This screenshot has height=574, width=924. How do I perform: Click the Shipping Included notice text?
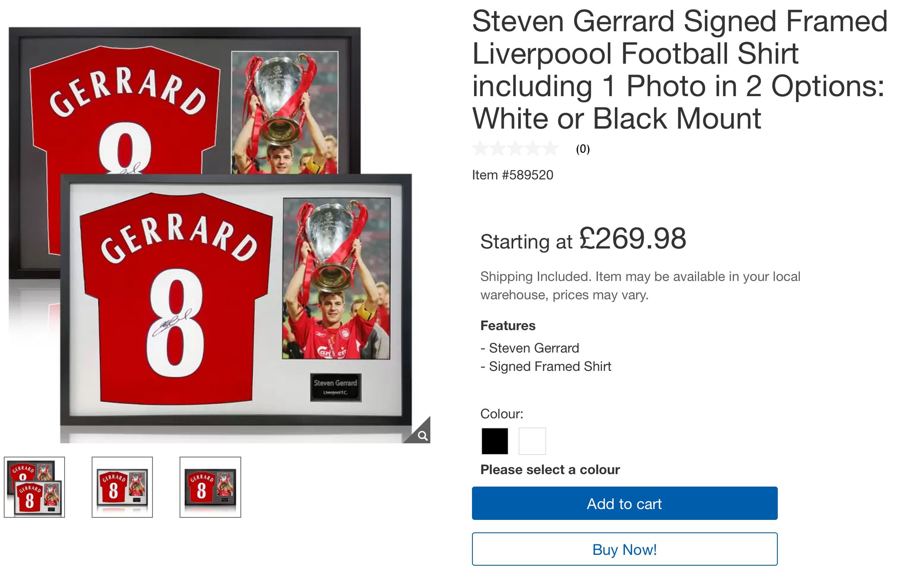(640, 286)
